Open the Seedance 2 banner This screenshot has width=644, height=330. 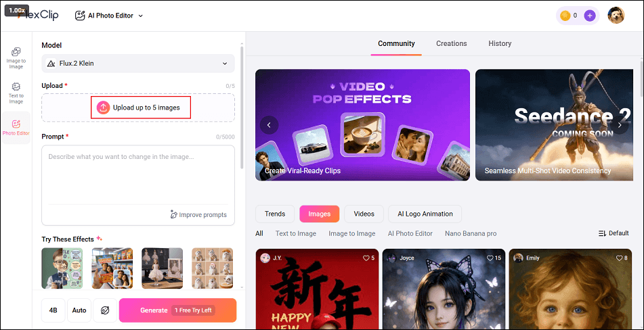[554, 124]
